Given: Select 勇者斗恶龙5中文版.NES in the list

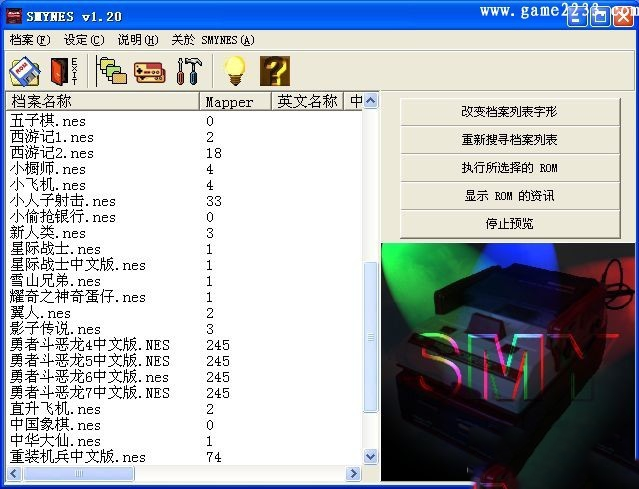Looking at the screenshot, I should coord(90,361).
